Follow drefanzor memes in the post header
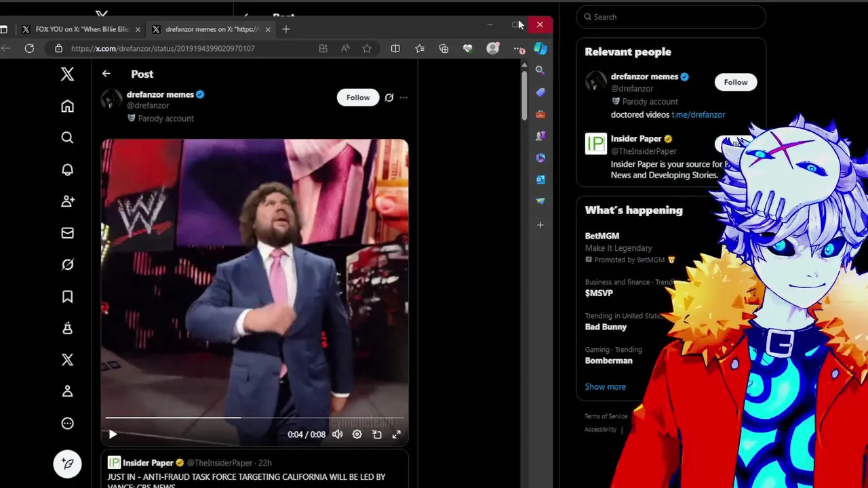 [358, 98]
